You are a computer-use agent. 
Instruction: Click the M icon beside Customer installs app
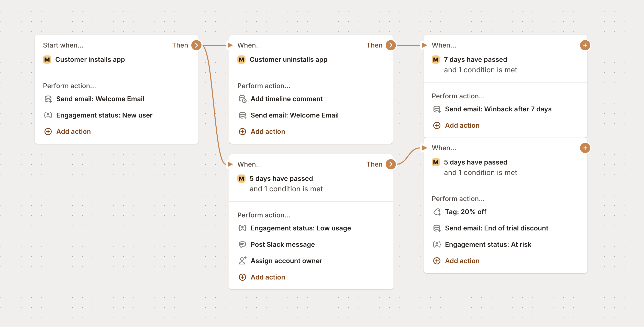pyautogui.click(x=47, y=60)
